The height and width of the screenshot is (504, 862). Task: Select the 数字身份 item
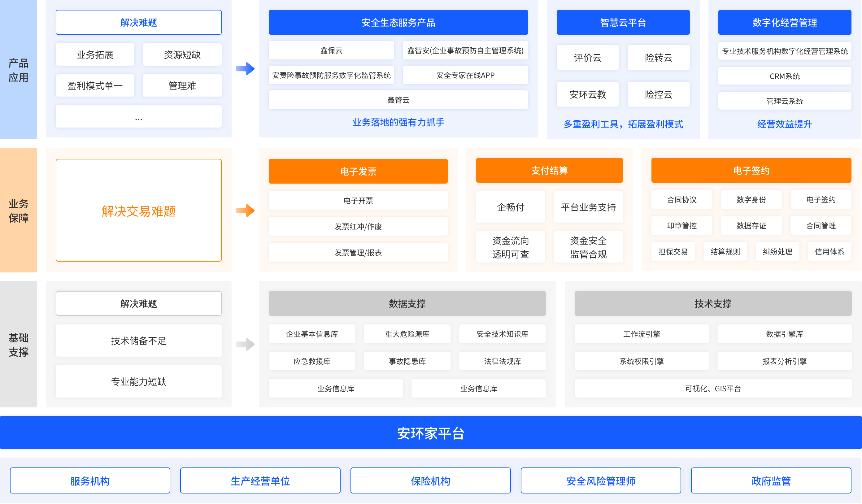pyautogui.click(x=751, y=200)
